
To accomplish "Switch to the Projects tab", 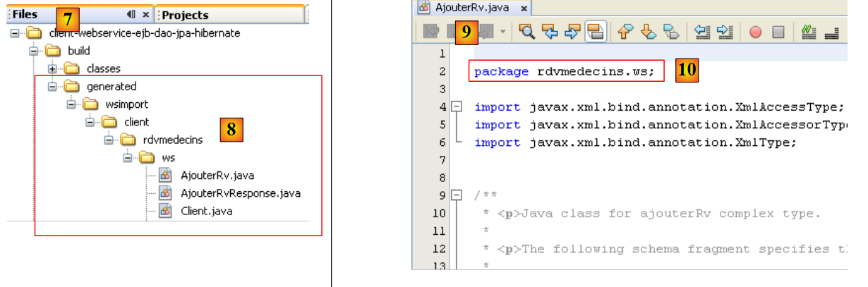I will pos(185,15).
